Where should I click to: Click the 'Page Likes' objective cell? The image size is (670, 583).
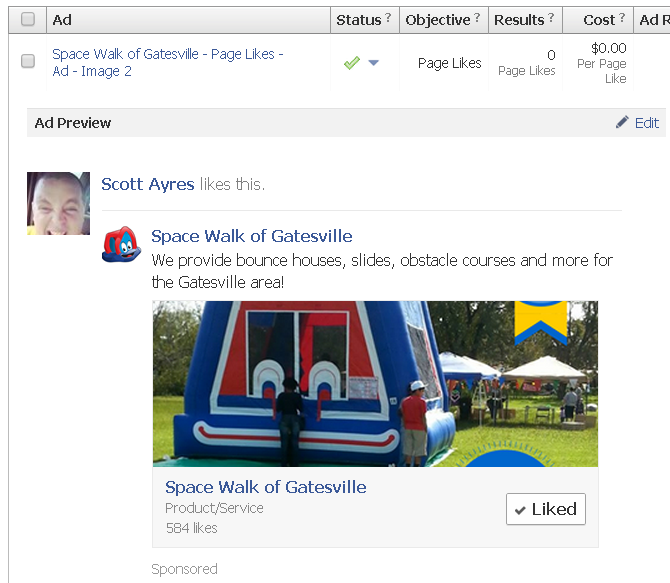[x=450, y=63]
